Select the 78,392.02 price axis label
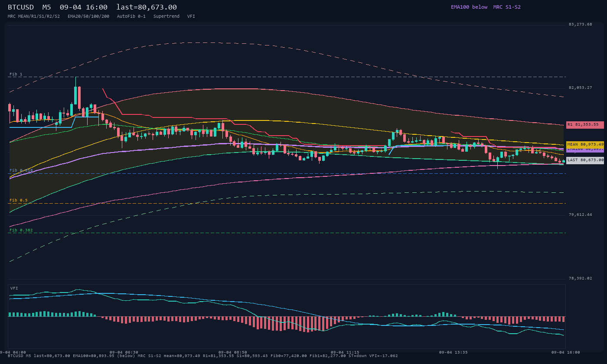The width and height of the screenshot is (607, 364). (x=580, y=278)
